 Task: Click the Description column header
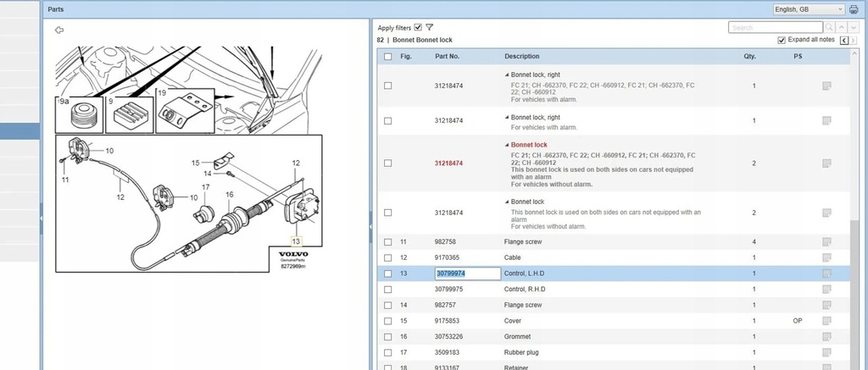point(521,57)
